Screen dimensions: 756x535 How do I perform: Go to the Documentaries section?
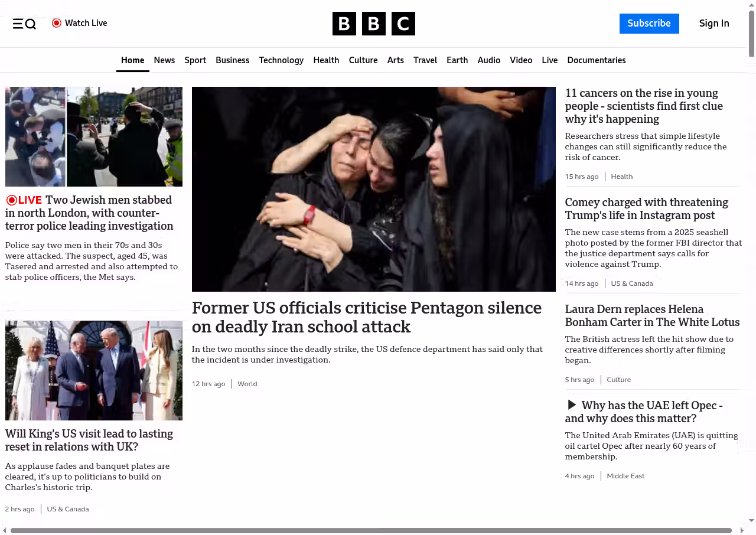pyautogui.click(x=596, y=60)
